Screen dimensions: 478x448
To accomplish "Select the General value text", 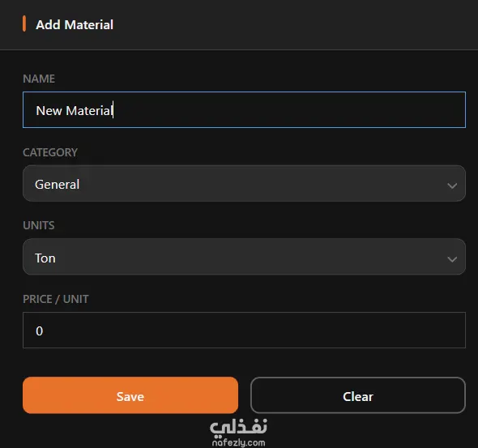I will click(58, 185).
